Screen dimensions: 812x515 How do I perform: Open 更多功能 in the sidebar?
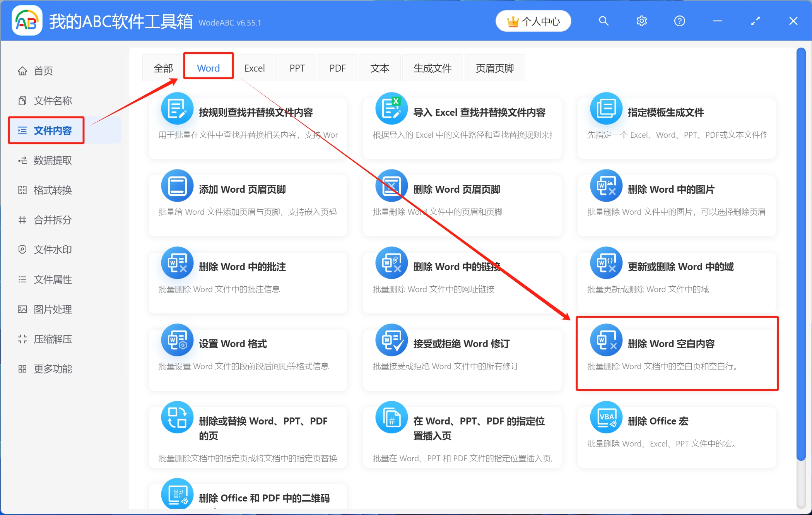click(x=53, y=369)
